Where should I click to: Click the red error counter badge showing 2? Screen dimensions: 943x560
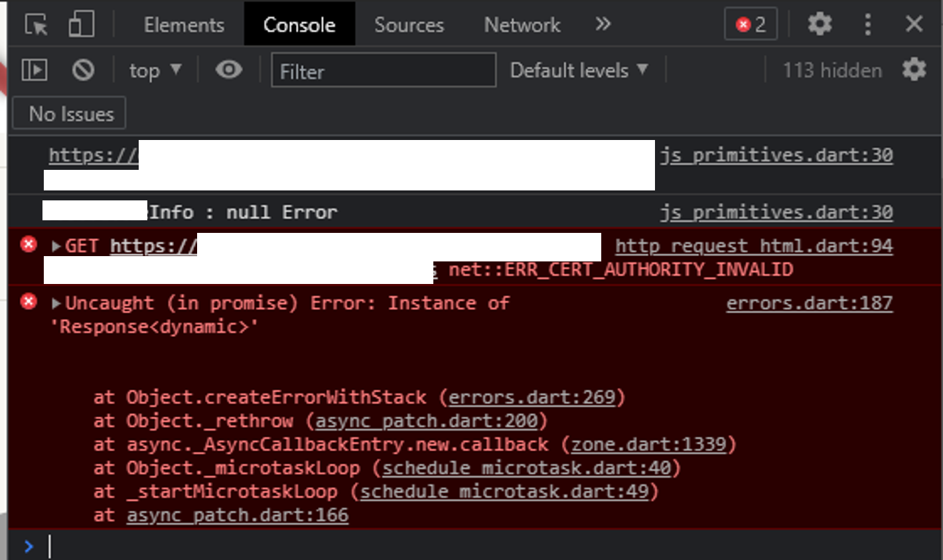751,24
